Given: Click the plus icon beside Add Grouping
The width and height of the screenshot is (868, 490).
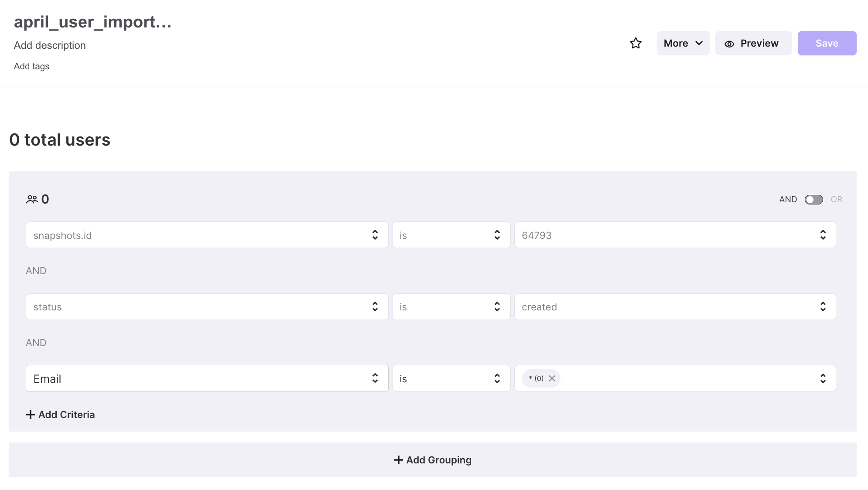Looking at the screenshot, I should 398,460.
